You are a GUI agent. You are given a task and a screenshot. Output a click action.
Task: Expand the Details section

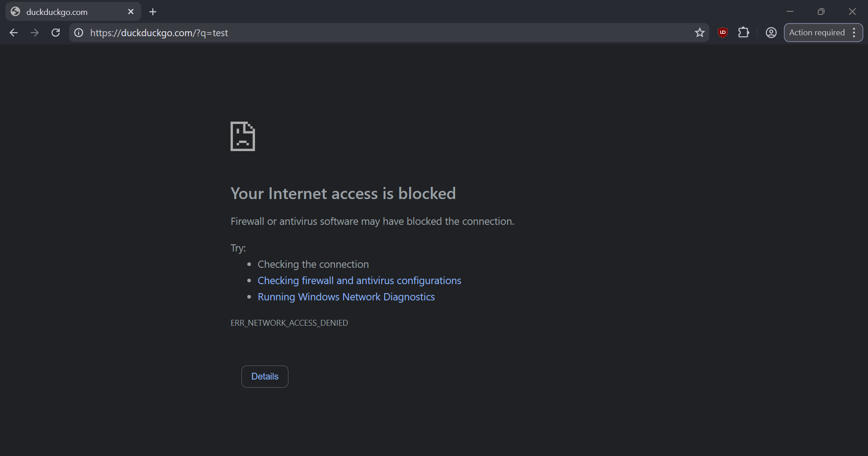coord(265,376)
